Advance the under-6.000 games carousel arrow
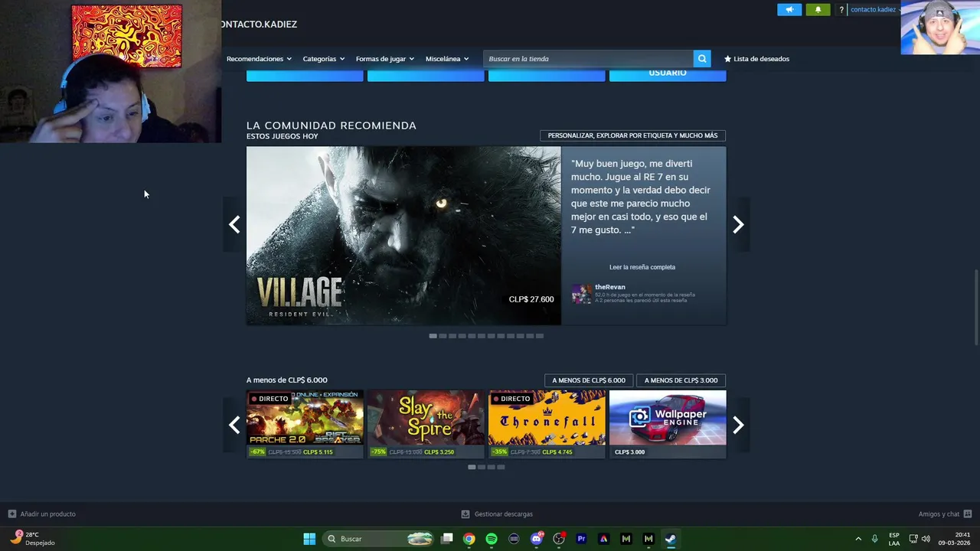Image resolution: width=980 pixels, height=551 pixels. (x=738, y=425)
